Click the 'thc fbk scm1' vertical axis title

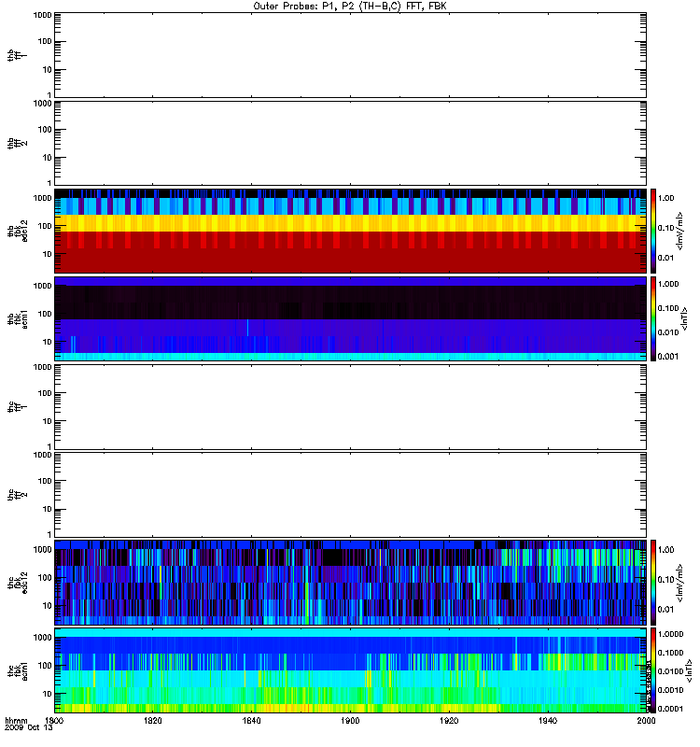(18, 670)
